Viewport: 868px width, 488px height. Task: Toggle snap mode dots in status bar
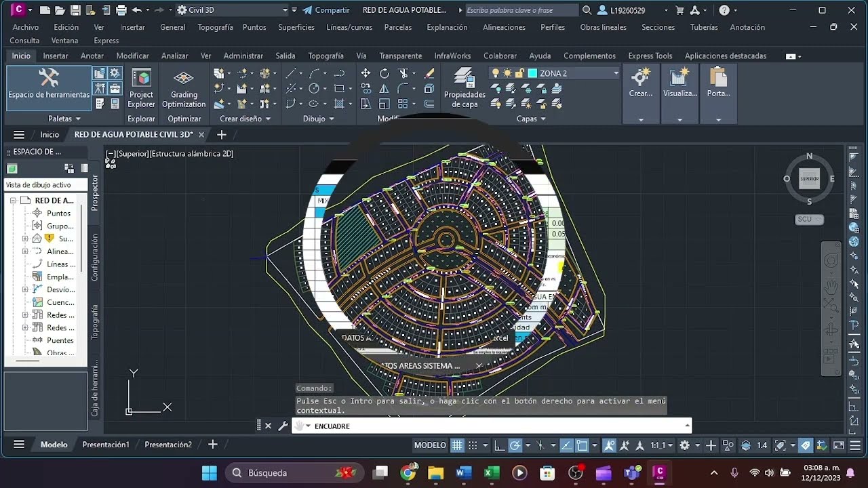point(473,445)
